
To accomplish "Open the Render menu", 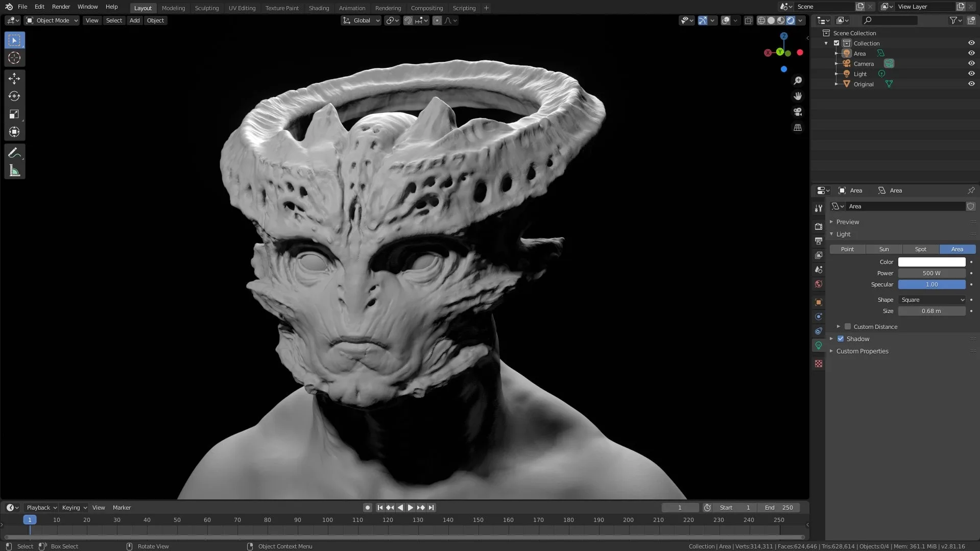I will (x=61, y=7).
